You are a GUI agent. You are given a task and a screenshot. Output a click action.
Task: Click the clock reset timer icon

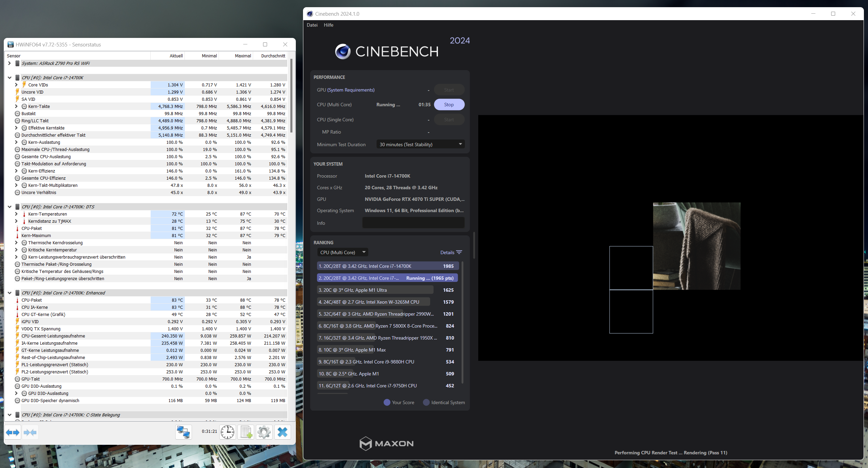click(228, 432)
